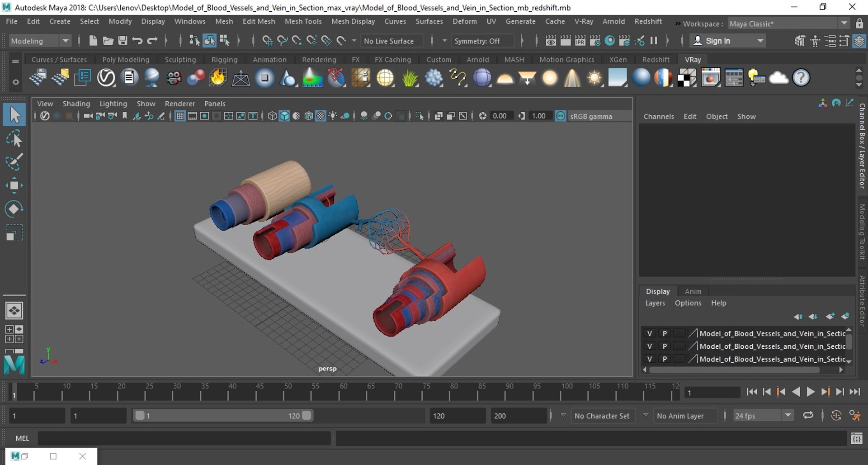Screen dimensions: 868x465
Task: Click the V-Ray sun light shelf icon
Action: click(594, 78)
